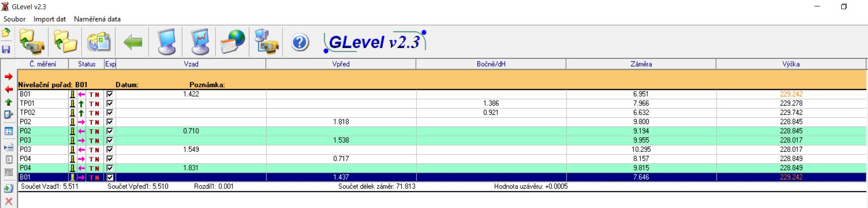This screenshot has width=868, height=208.
Task: Toggle Exp checkbox in first B01 row
Action: 109,94
